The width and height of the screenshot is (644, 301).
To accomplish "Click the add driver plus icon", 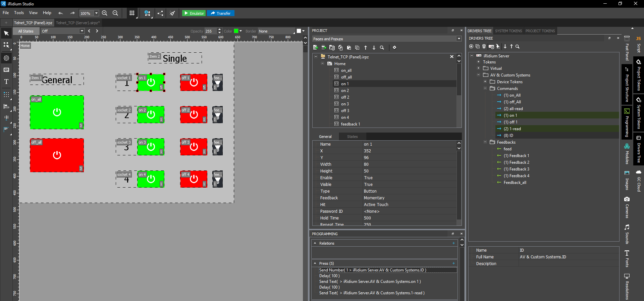I will [x=471, y=47].
